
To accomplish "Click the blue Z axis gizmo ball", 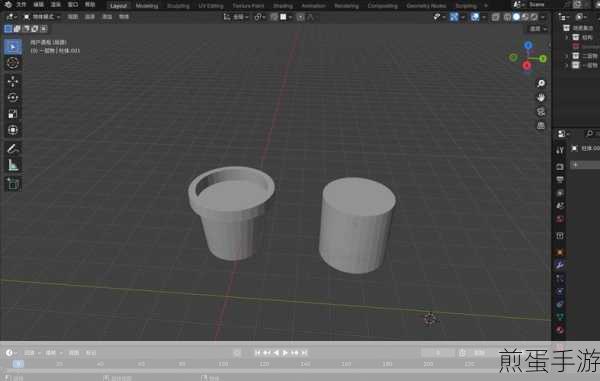I will pyautogui.click(x=528, y=46).
